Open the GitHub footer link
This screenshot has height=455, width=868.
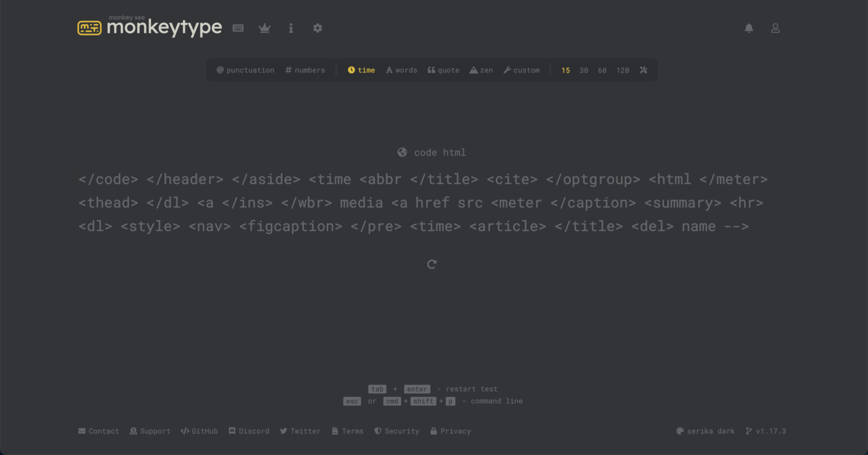pyautogui.click(x=199, y=431)
